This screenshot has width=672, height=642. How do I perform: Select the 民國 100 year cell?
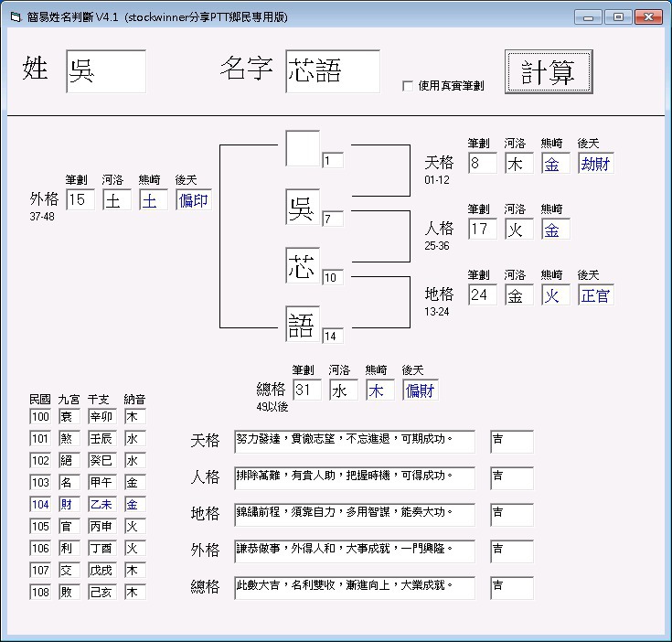pos(40,417)
